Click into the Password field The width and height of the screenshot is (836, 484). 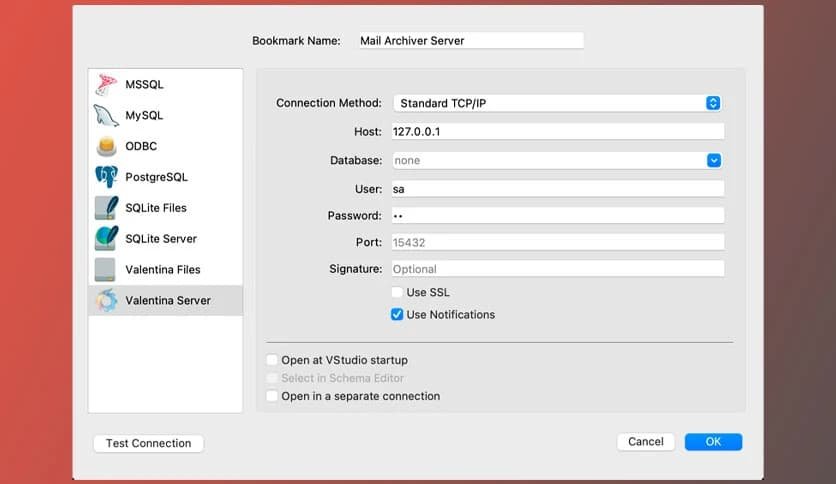(x=557, y=216)
